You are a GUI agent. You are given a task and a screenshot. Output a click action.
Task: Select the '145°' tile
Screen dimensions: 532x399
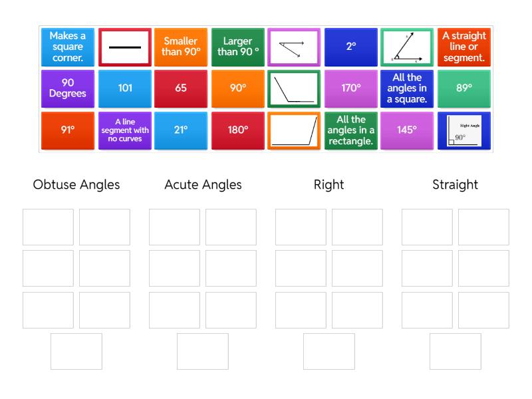(x=407, y=130)
